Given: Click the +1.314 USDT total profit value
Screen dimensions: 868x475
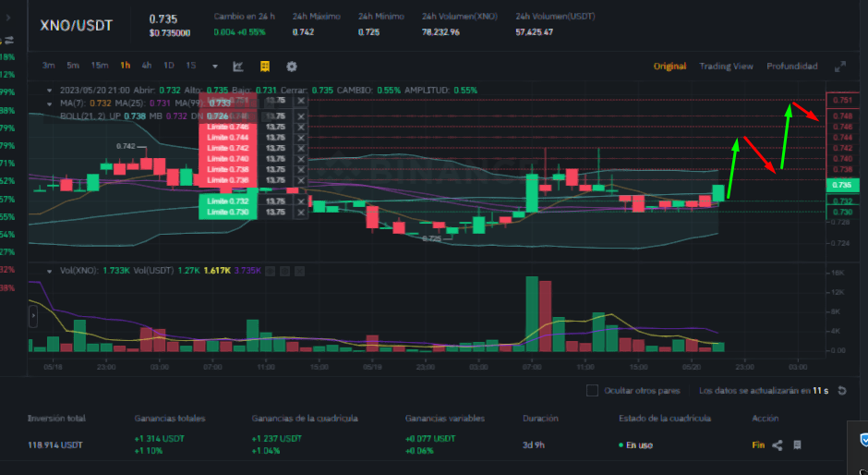Looking at the screenshot, I should 160,438.
